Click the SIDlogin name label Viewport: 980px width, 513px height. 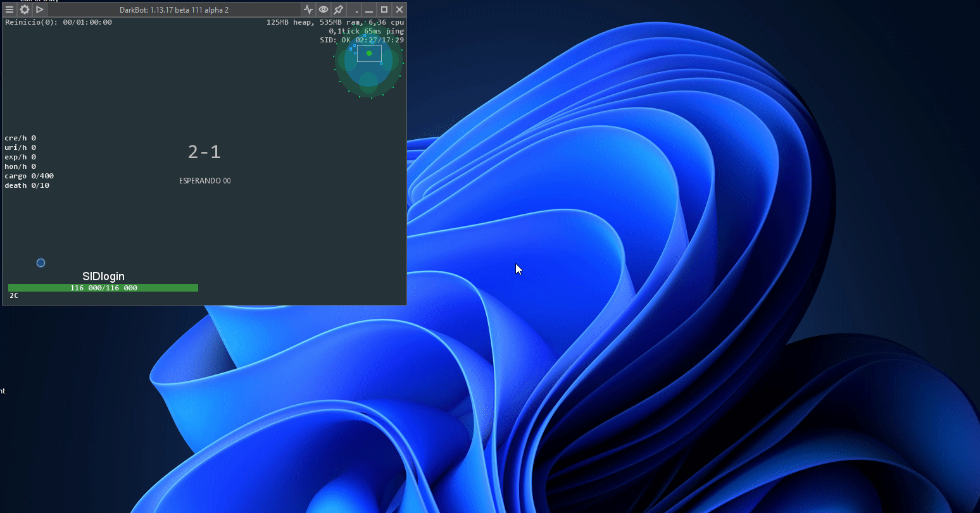click(103, 276)
